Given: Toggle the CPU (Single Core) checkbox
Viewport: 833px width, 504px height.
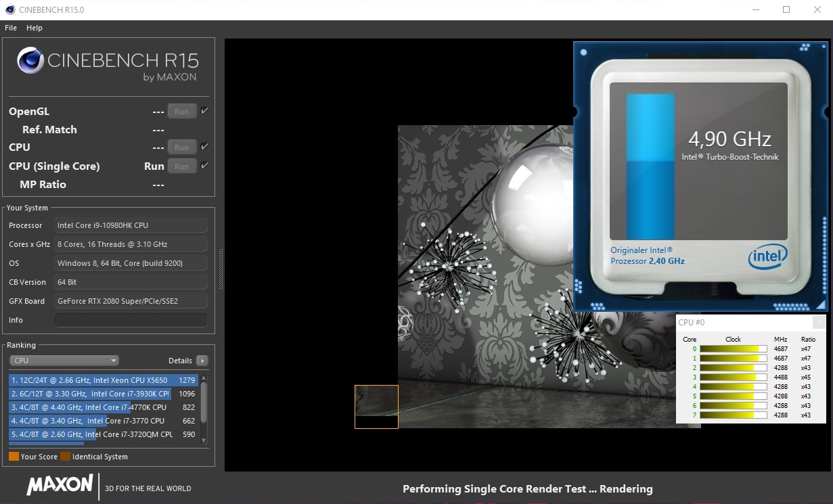Looking at the screenshot, I should [204, 165].
